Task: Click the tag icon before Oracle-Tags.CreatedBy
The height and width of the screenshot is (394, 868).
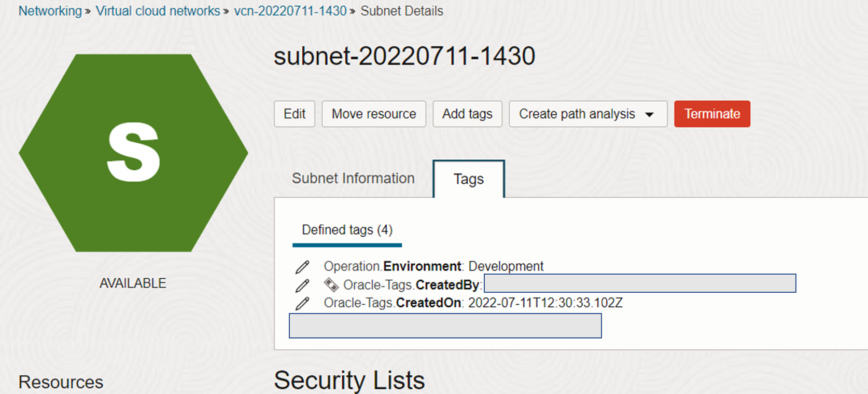Action: point(331,284)
